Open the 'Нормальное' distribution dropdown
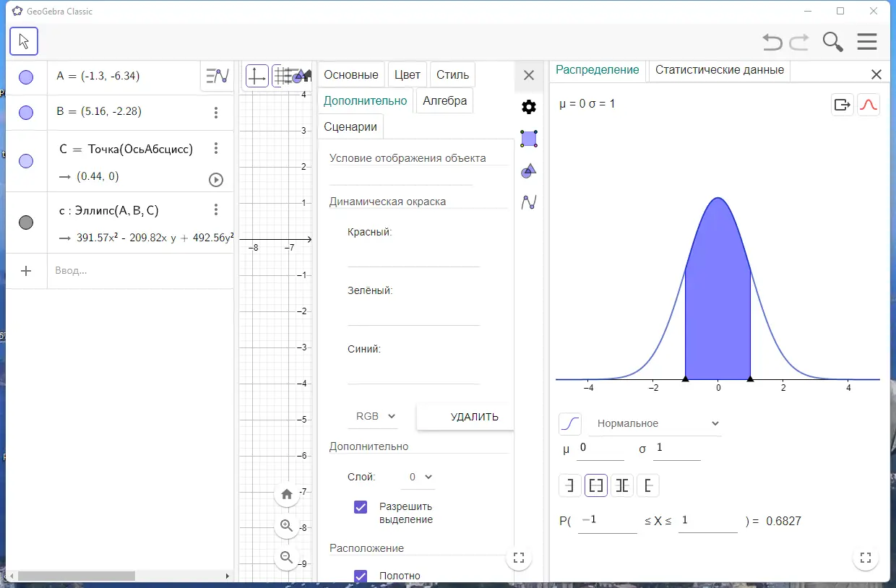 [655, 424]
